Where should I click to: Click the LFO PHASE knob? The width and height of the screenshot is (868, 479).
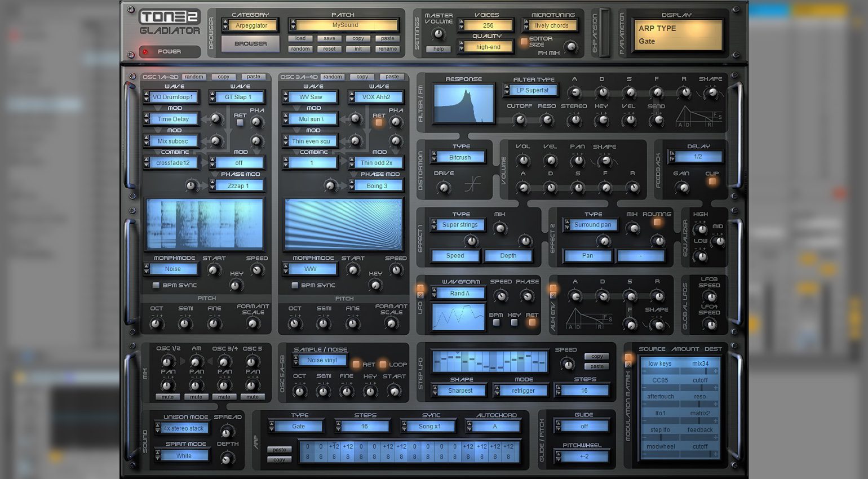tap(527, 296)
